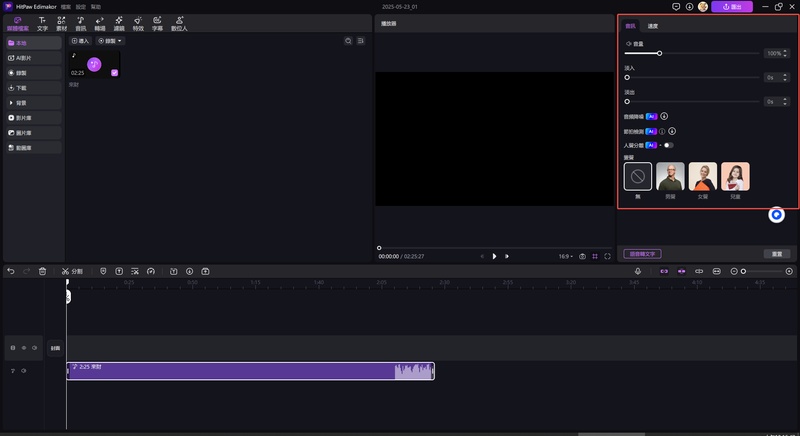Untick the checkbox on the audio thumbnail
The width and height of the screenshot is (800, 436).
pyautogui.click(x=114, y=73)
